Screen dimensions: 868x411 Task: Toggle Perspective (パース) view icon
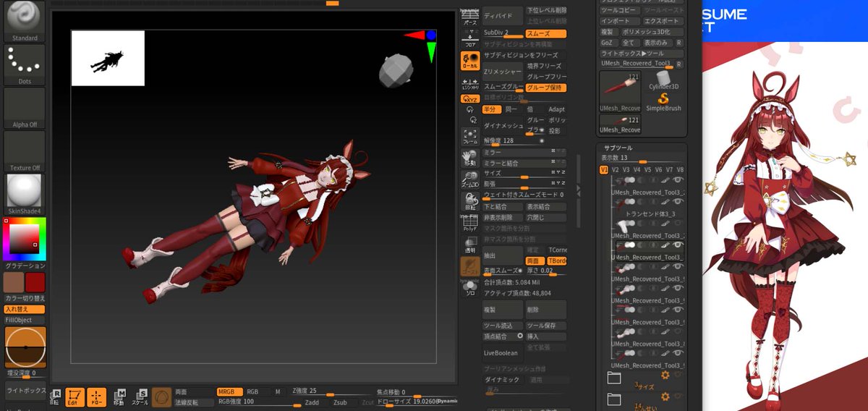pos(470,18)
